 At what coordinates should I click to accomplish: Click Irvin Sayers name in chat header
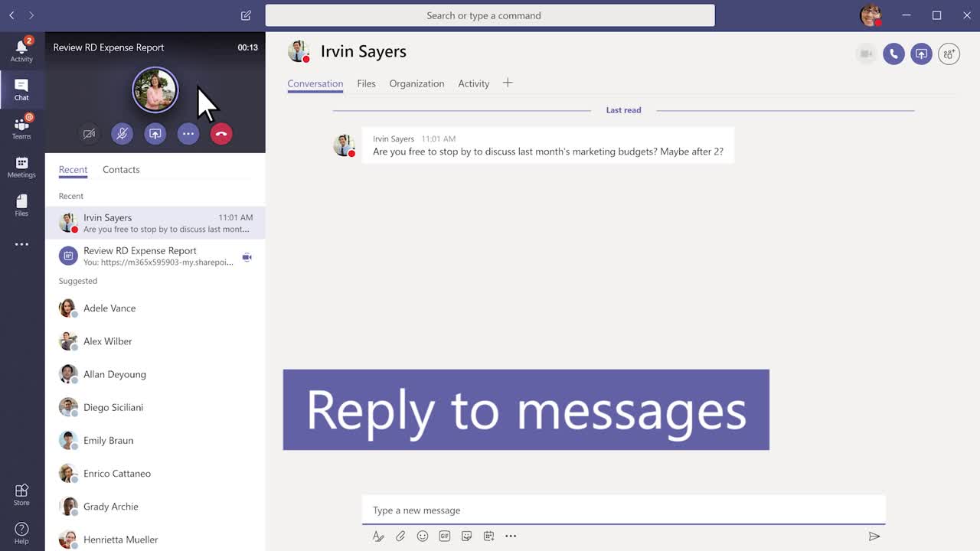click(x=363, y=51)
